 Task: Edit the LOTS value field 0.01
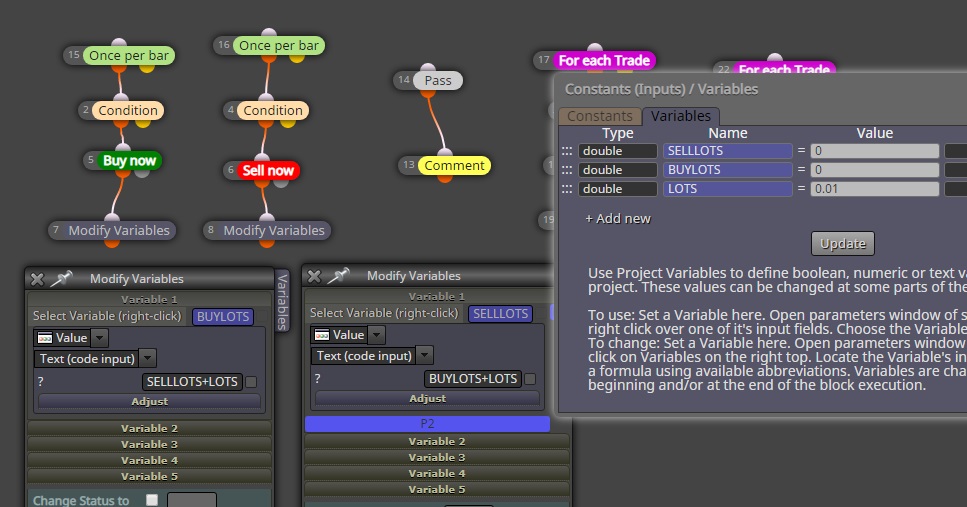tap(874, 189)
